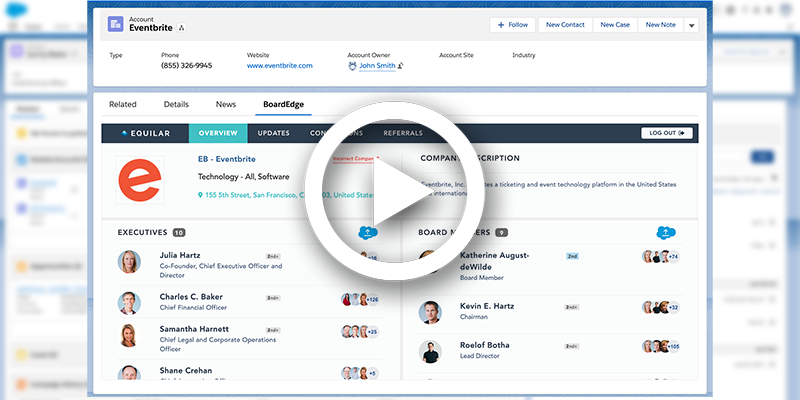Open EB - Eventbrite company link
This screenshot has height=400, width=800.
[227, 159]
